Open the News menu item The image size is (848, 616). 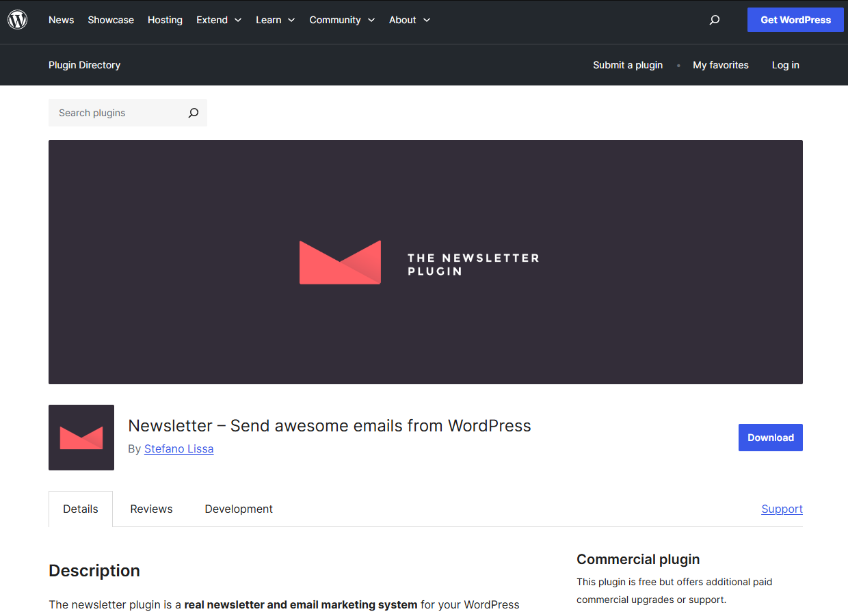[x=61, y=20]
